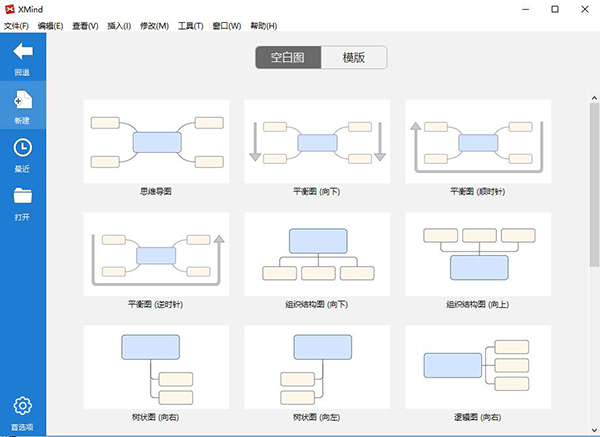Screen dimensions: 600x437
Task: Choose the 思维导图 mind map thumbnail
Action: [156, 141]
